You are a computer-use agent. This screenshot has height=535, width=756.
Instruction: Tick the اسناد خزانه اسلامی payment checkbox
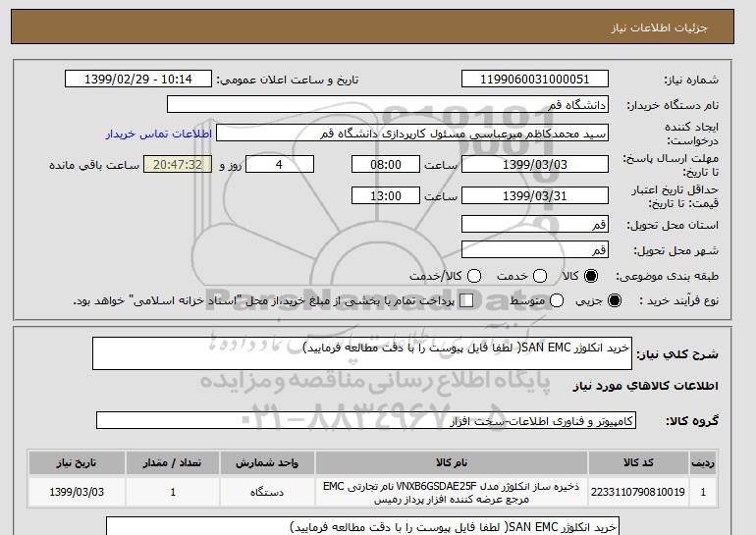pyautogui.click(x=466, y=300)
